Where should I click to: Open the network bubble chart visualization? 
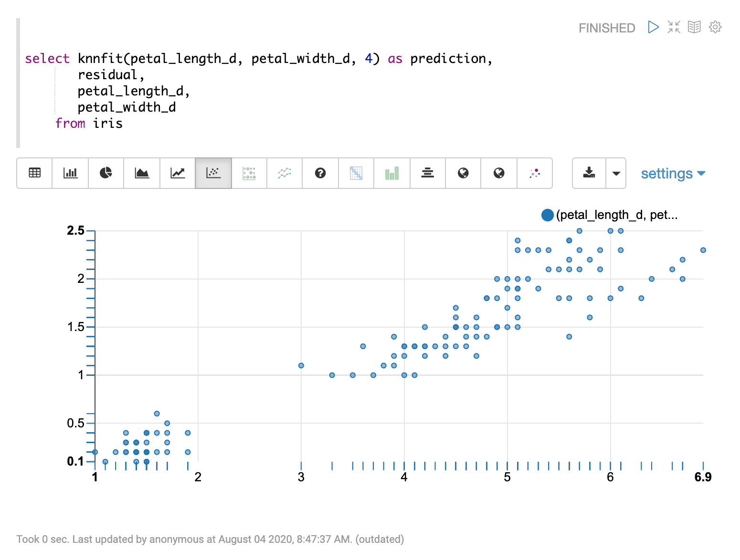point(534,173)
